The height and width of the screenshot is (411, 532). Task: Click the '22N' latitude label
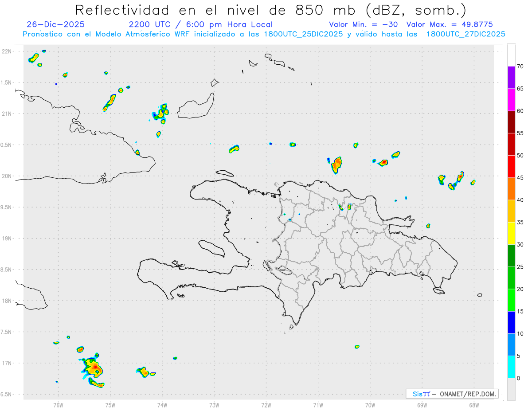tap(8, 51)
